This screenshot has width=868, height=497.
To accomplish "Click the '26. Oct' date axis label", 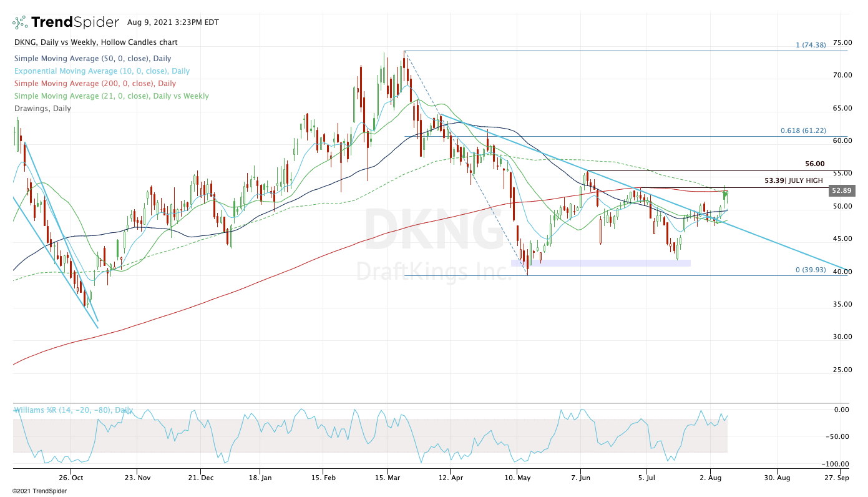I will click(71, 478).
